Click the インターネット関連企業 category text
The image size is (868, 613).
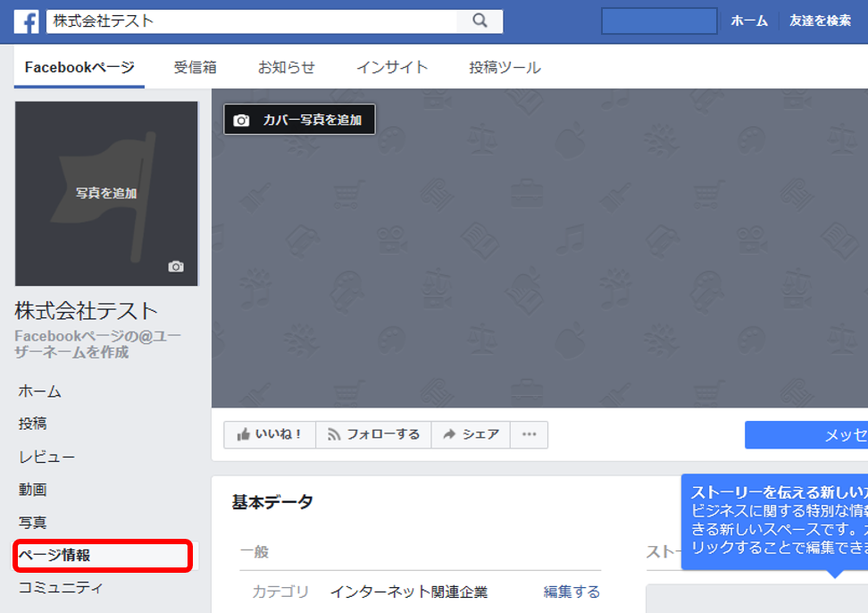[x=409, y=592]
